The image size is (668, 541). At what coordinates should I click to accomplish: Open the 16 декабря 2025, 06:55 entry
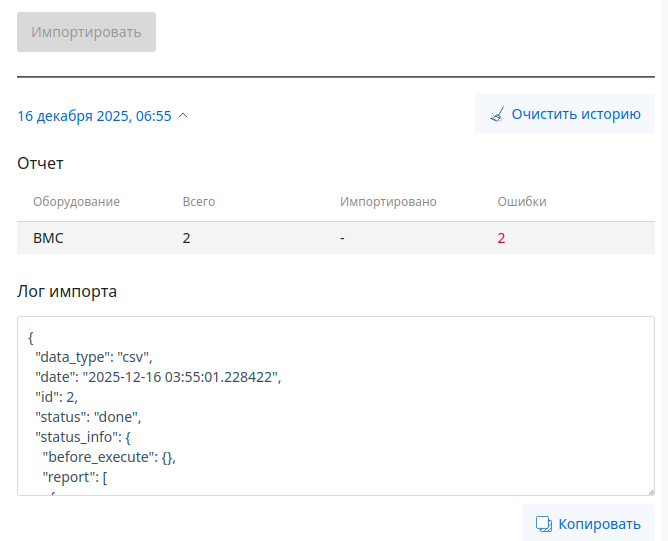[94, 116]
